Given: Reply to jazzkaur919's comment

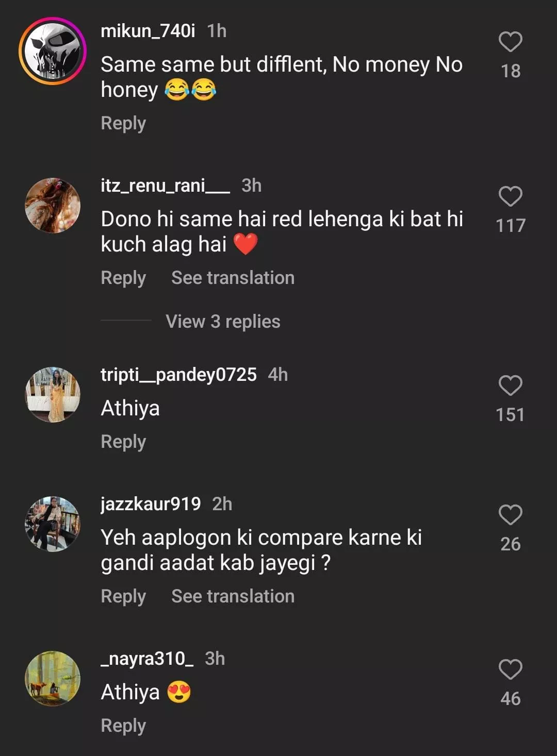Looking at the screenshot, I should (x=123, y=596).
